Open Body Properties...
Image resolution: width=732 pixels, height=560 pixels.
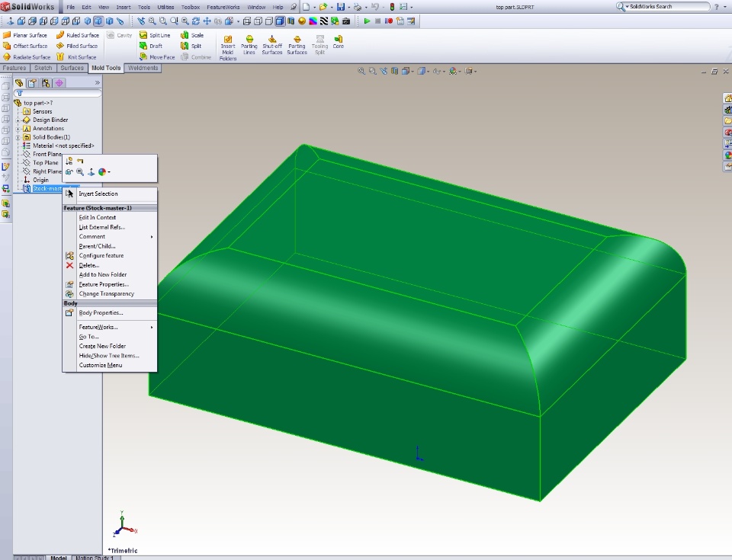pyautogui.click(x=101, y=313)
